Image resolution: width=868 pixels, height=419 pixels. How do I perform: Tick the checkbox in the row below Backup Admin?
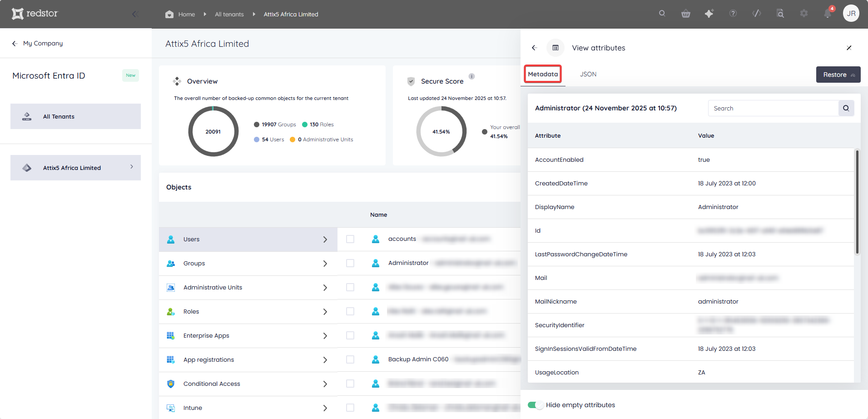tap(350, 384)
